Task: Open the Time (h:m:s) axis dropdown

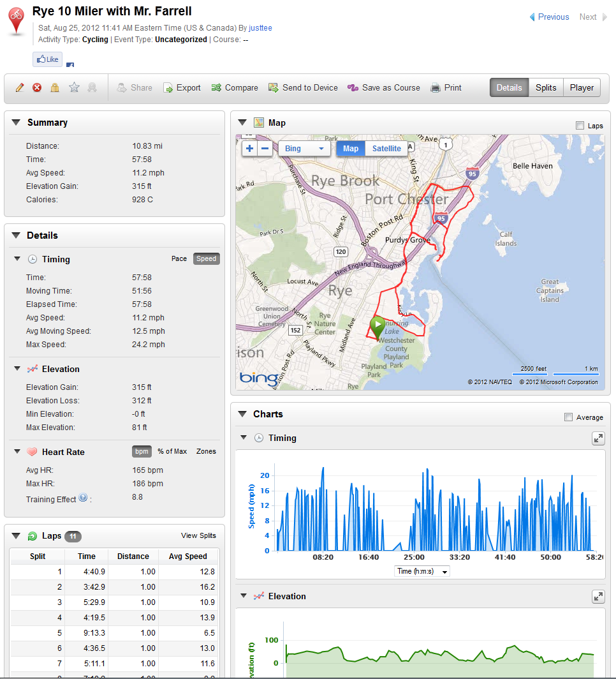Action: point(422,571)
